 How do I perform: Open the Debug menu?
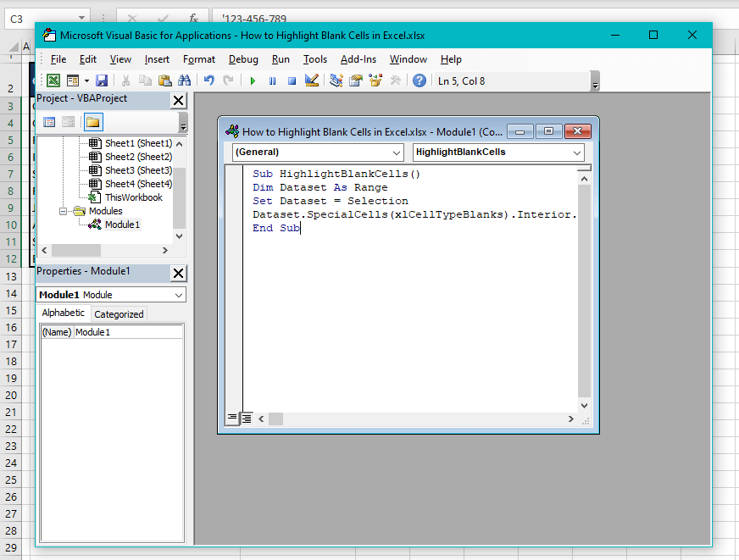pyautogui.click(x=243, y=59)
